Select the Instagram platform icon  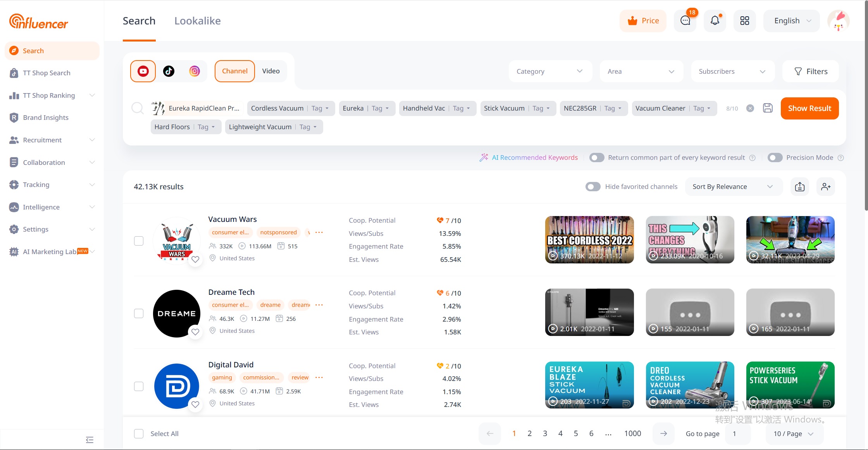coord(195,71)
